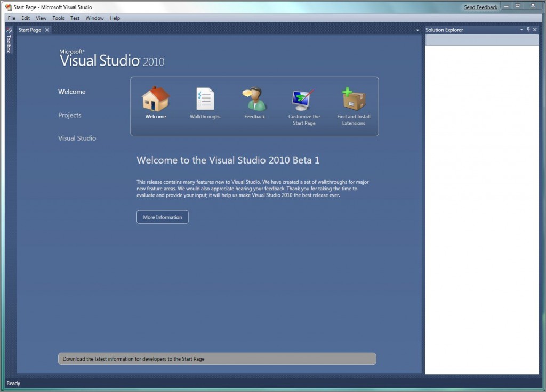Screen dimensions: 546x392
Task: Close the Solution Explorer panel
Action: point(535,30)
